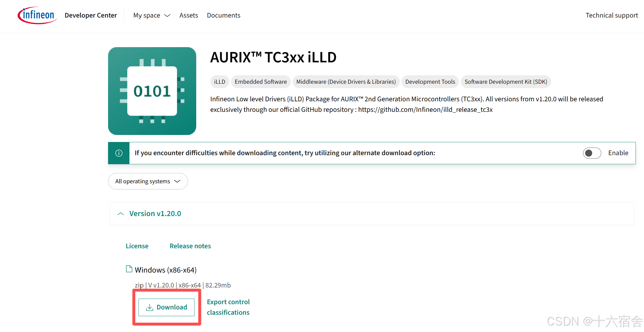Image resolution: width=644 pixels, height=332 pixels.
Task: Open the License link
Action: tap(137, 246)
